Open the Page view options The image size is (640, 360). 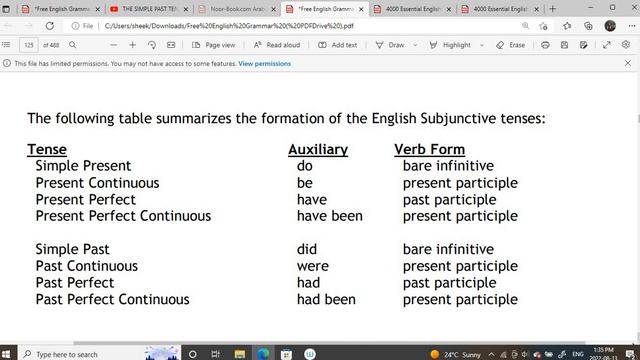213,45
